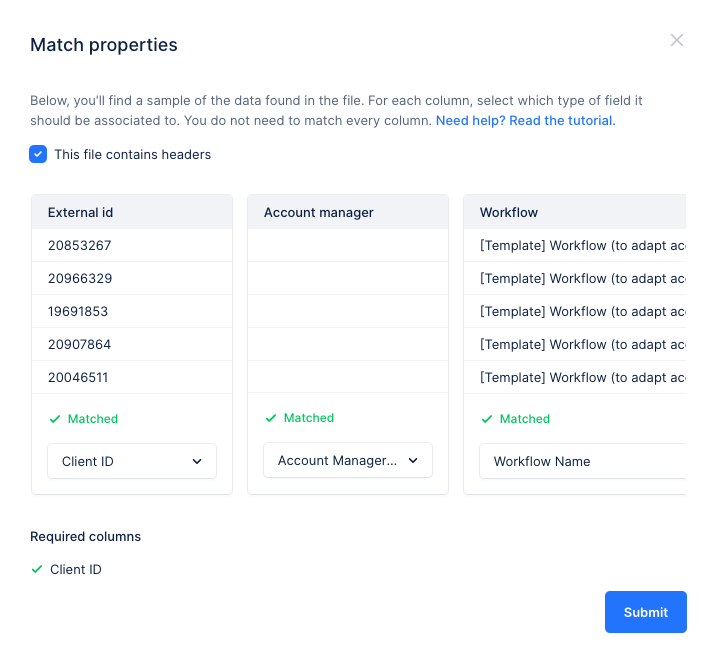Close the Match properties dialog
Screen dimensions: 716x662
coord(677,41)
